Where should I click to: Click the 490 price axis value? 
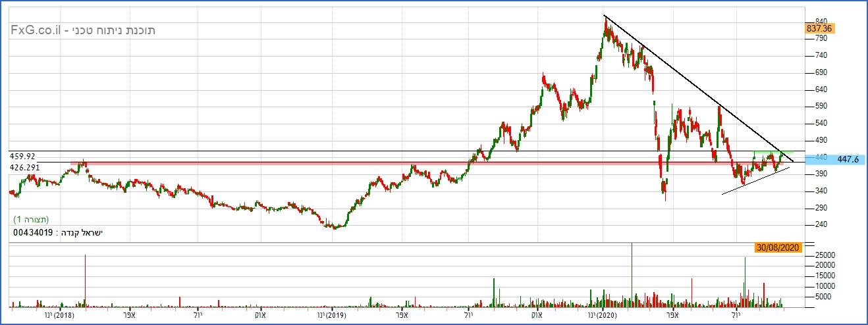821,140
